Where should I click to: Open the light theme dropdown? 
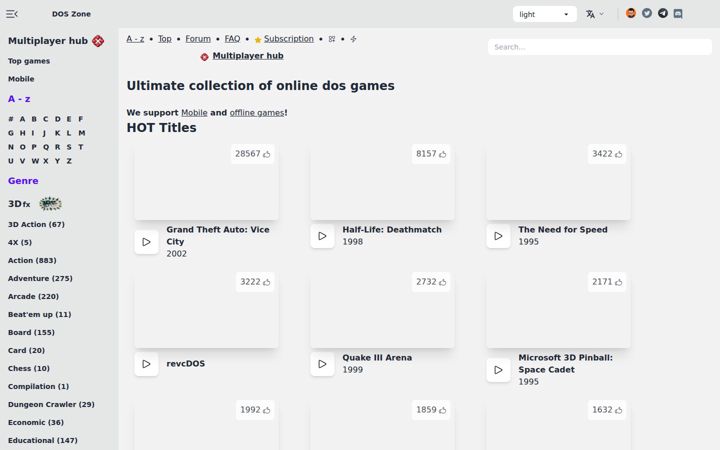[545, 14]
